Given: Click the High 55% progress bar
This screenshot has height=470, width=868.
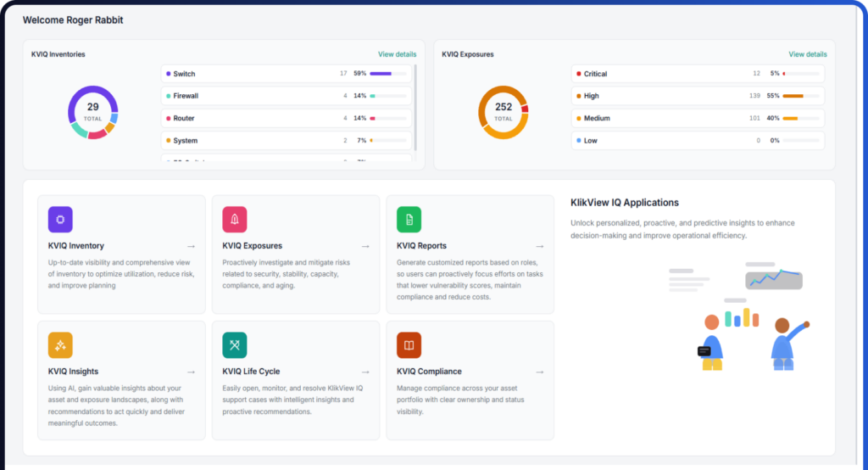Looking at the screenshot, I should (801, 96).
